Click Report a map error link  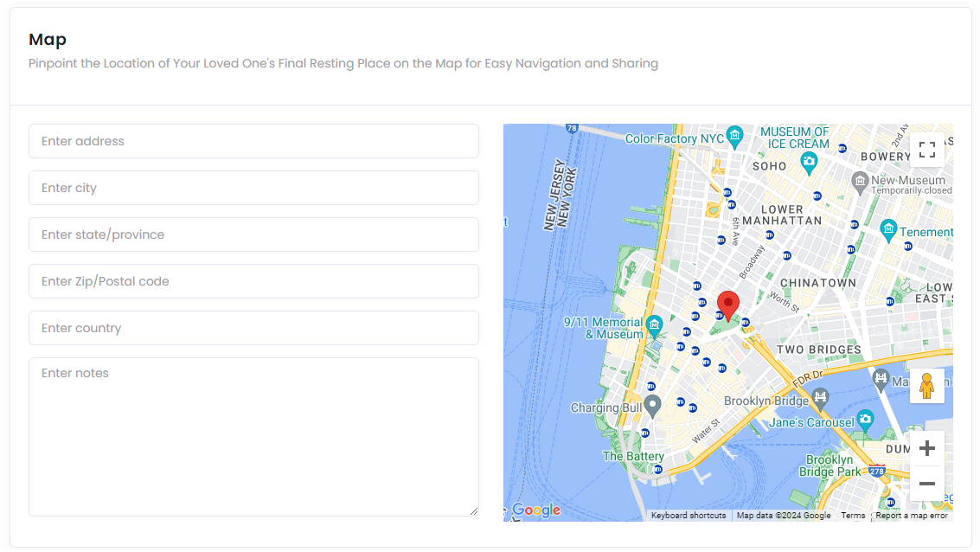point(912,516)
